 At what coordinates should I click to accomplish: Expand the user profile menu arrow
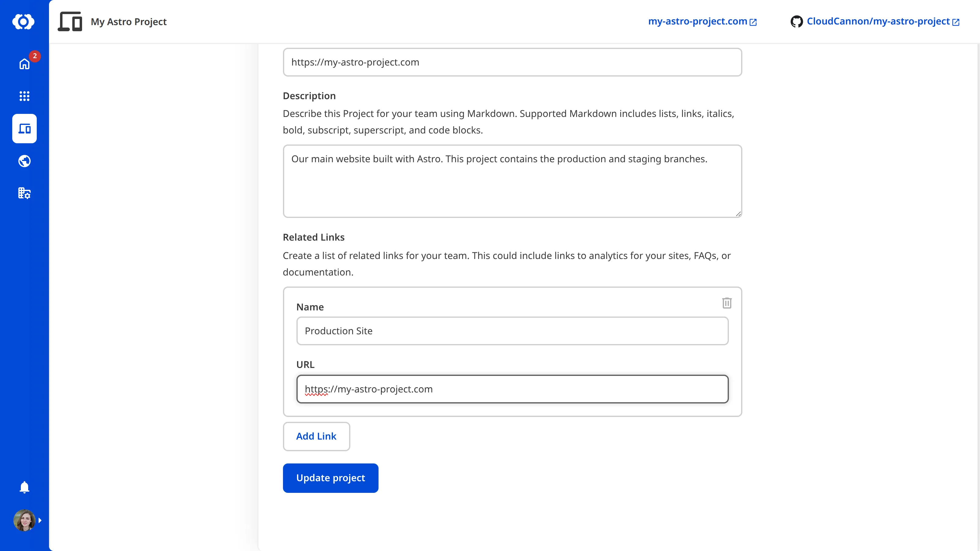pyautogui.click(x=40, y=520)
